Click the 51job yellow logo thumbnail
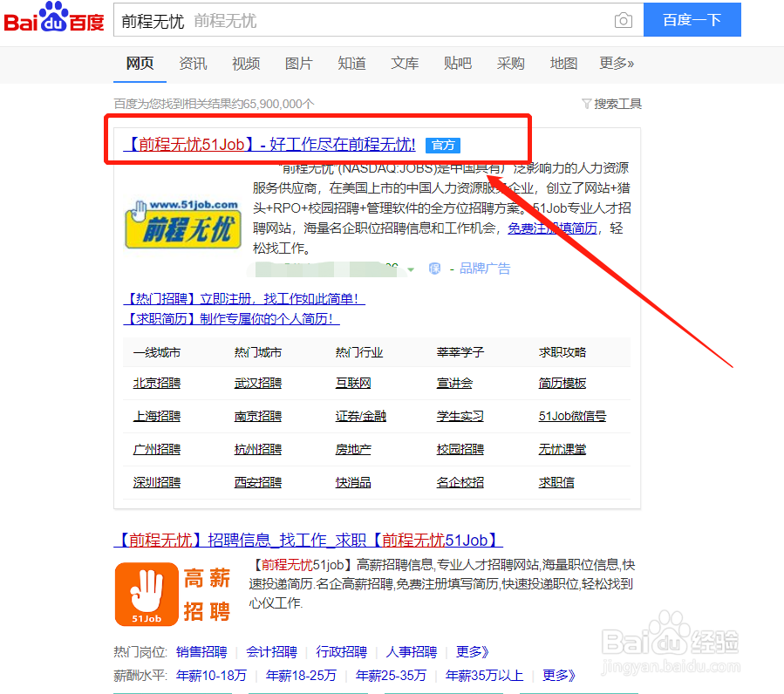Image resolution: width=784 pixels, height=694 pixels. click(x=183, y=223)
